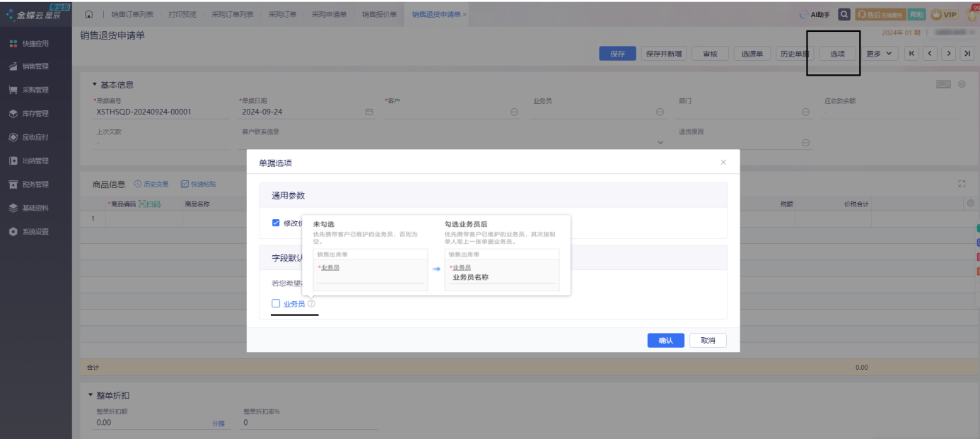Viewport: 980px width, 439px height.
Task: Switch to 打印预览 tab
Action: click(x=182, y=14)
